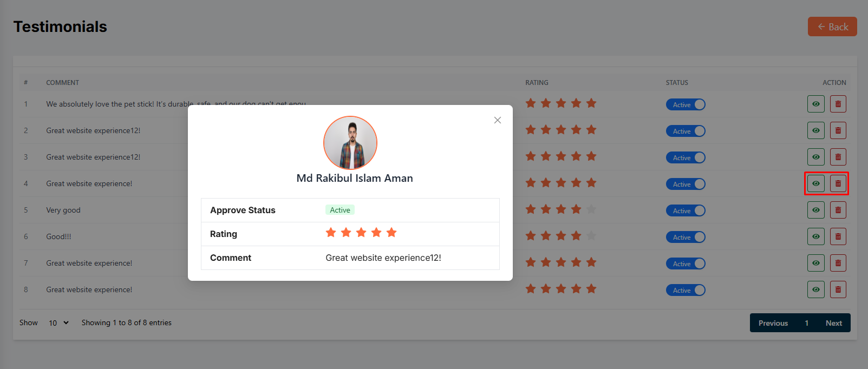
Task: Close the testimonial details popup
Action: pyautogui.click(x=497, y=120)
